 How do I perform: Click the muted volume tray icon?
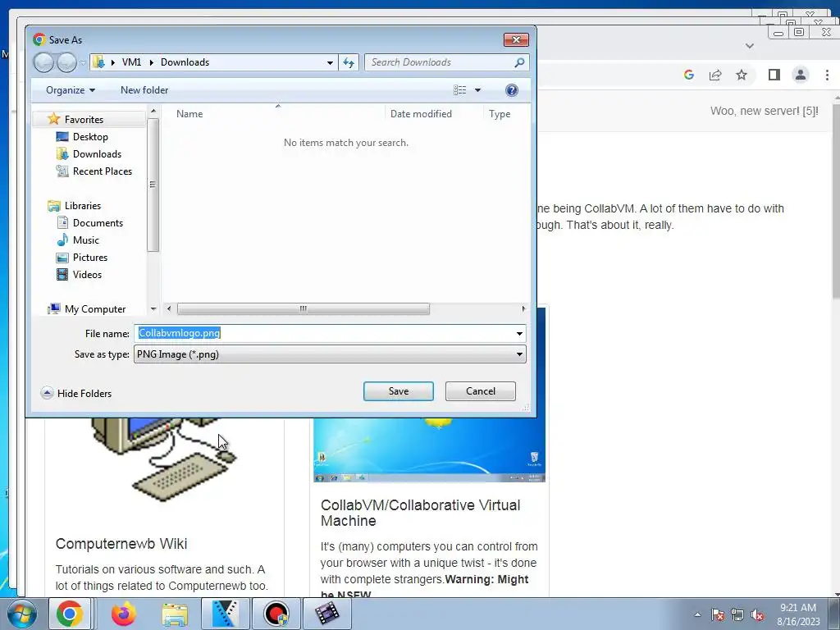(757, 615)
